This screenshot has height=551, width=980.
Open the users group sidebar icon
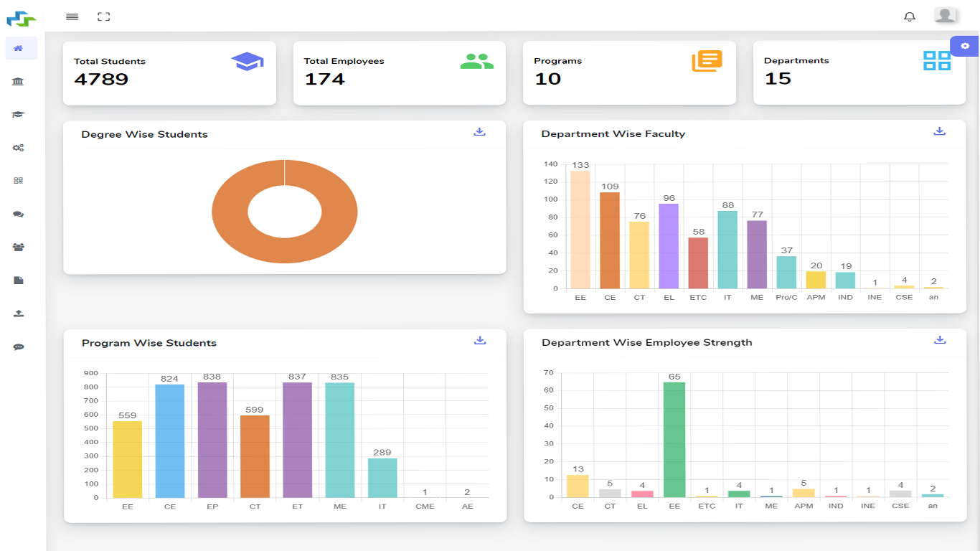click(19, 248)
